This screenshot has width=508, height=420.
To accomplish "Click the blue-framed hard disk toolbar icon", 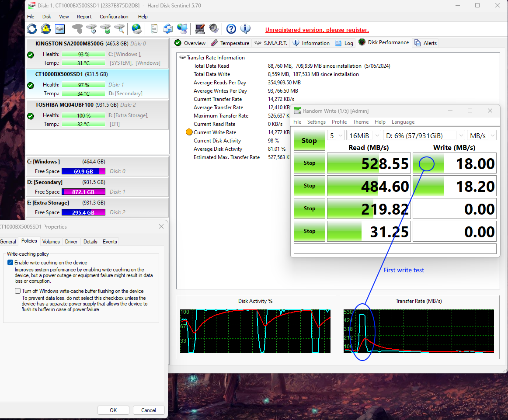I will (60, 29).
